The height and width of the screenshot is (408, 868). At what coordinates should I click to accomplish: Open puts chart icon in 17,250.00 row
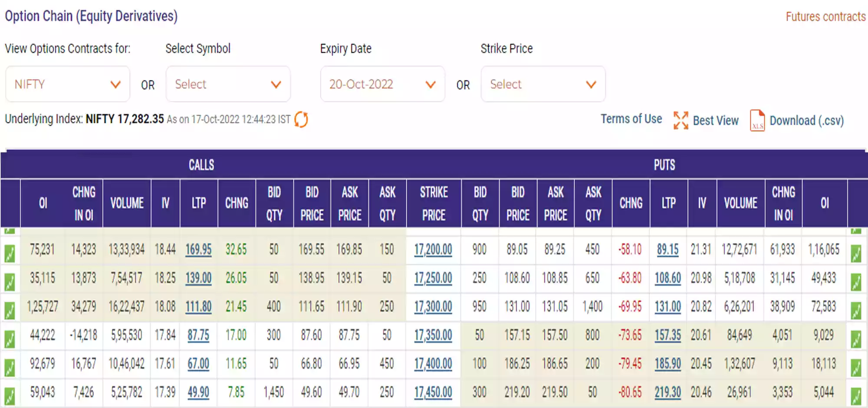pos(856,282)
